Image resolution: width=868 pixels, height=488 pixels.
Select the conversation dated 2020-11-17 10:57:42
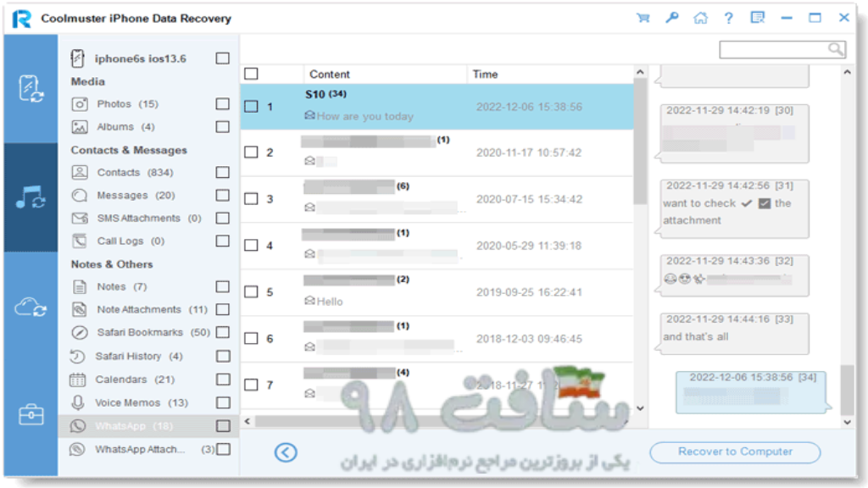[x=437, y=152]
